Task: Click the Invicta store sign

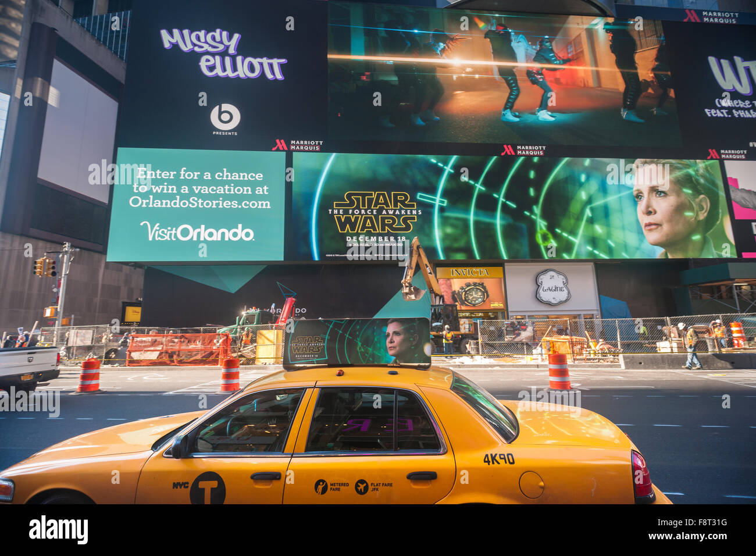Action: pyautogui.click(x=469, y=272)
